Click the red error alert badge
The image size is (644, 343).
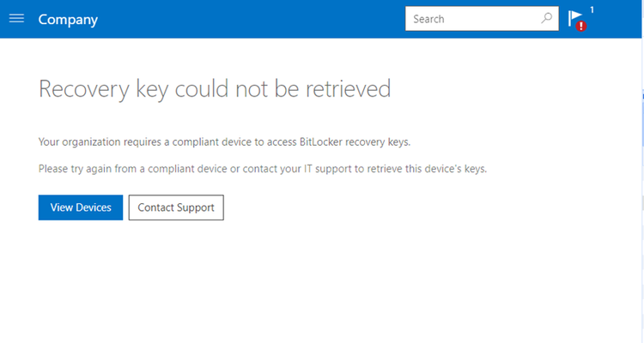point(581,27)
